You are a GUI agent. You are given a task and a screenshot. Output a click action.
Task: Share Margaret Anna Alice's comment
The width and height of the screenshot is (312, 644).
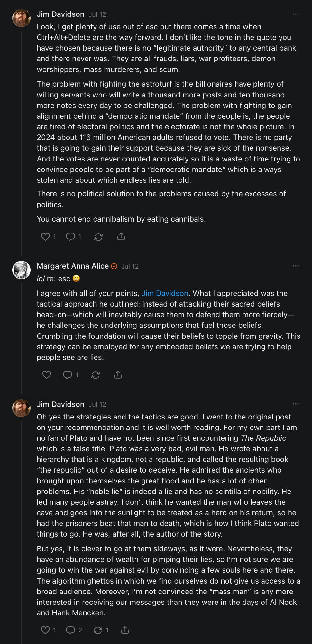(x=118, y=375)
